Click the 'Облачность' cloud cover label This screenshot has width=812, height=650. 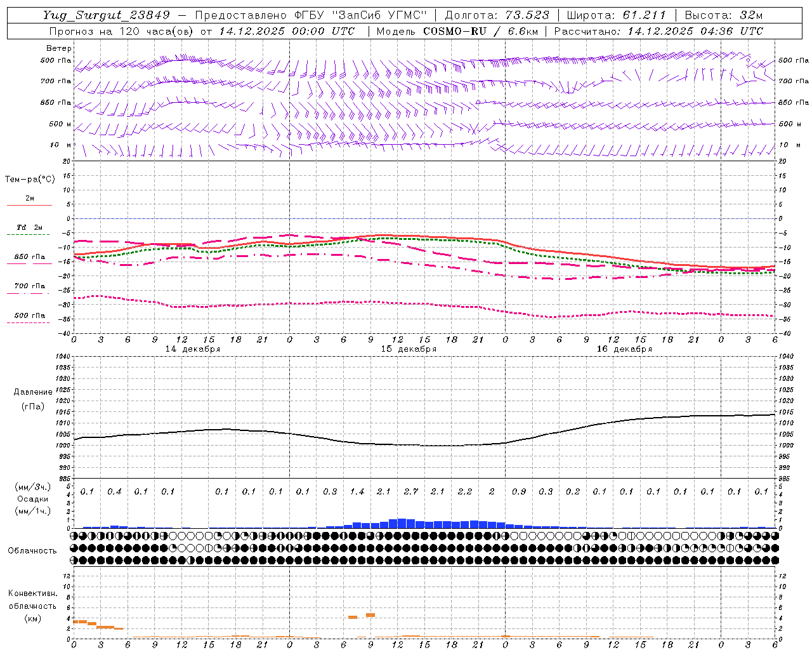[32, 551]
